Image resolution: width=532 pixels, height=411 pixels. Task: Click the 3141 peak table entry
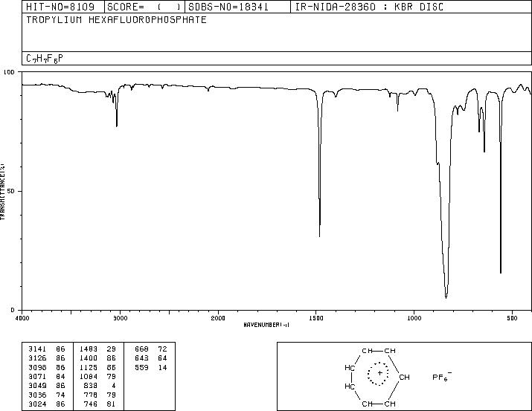37,349
